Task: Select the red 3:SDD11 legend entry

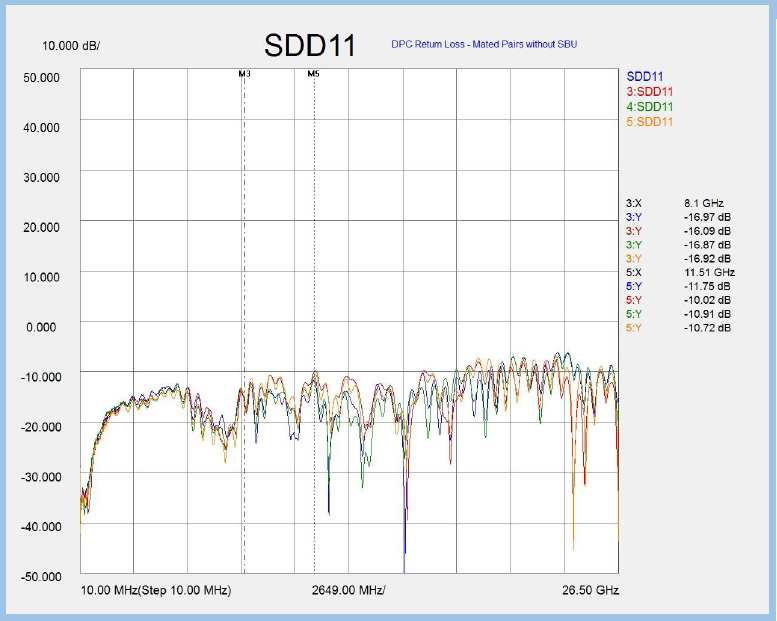Action: pyautogui.click(x=650, y=92)
